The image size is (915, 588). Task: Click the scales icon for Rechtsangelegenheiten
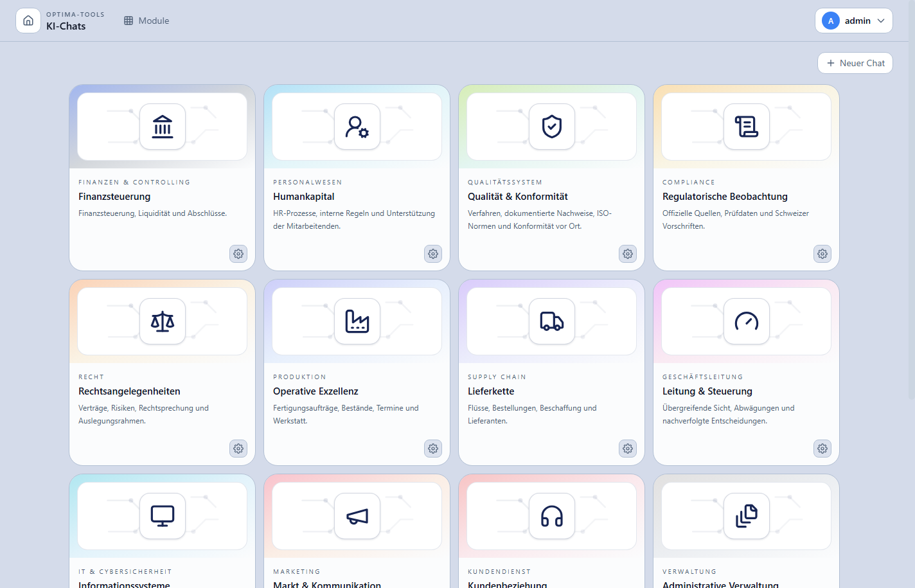tap(163, 321)
